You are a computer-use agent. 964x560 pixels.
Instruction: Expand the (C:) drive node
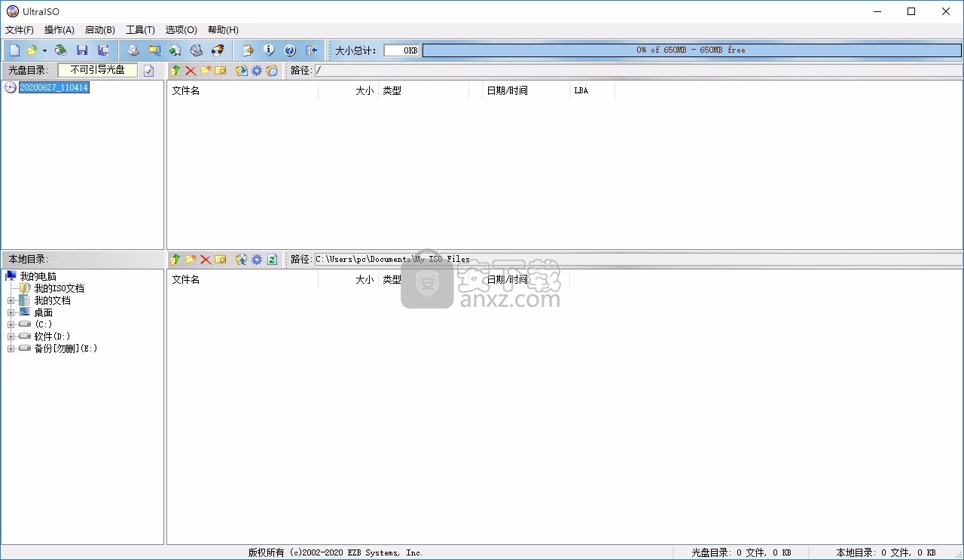(x=11, y=324)
